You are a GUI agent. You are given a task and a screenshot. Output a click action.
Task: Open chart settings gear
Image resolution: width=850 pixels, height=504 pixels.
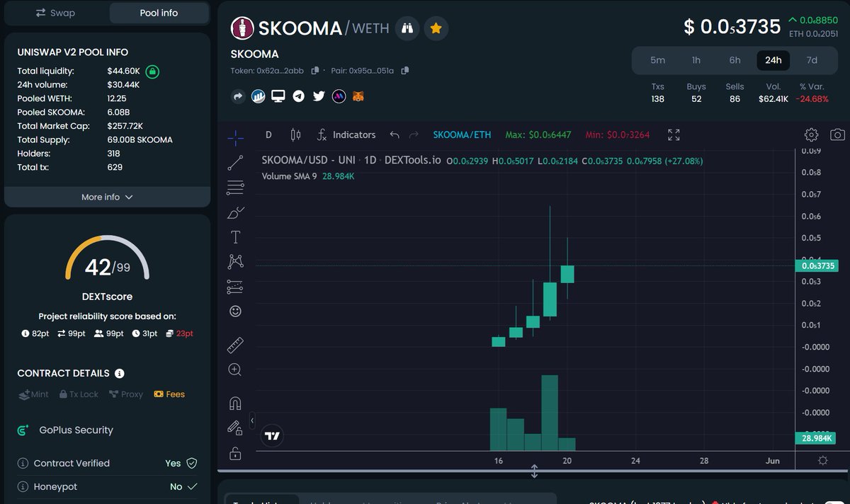click(812, 134)
